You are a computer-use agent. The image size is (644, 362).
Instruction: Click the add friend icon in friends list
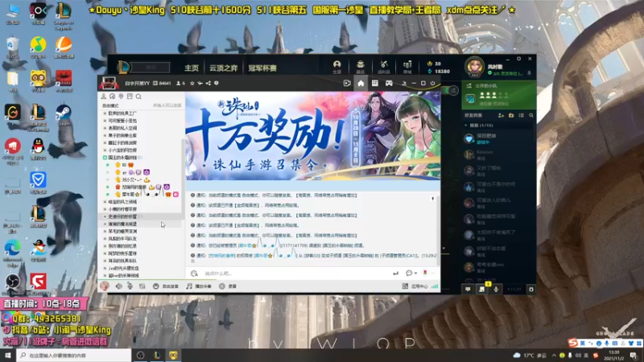501,116
